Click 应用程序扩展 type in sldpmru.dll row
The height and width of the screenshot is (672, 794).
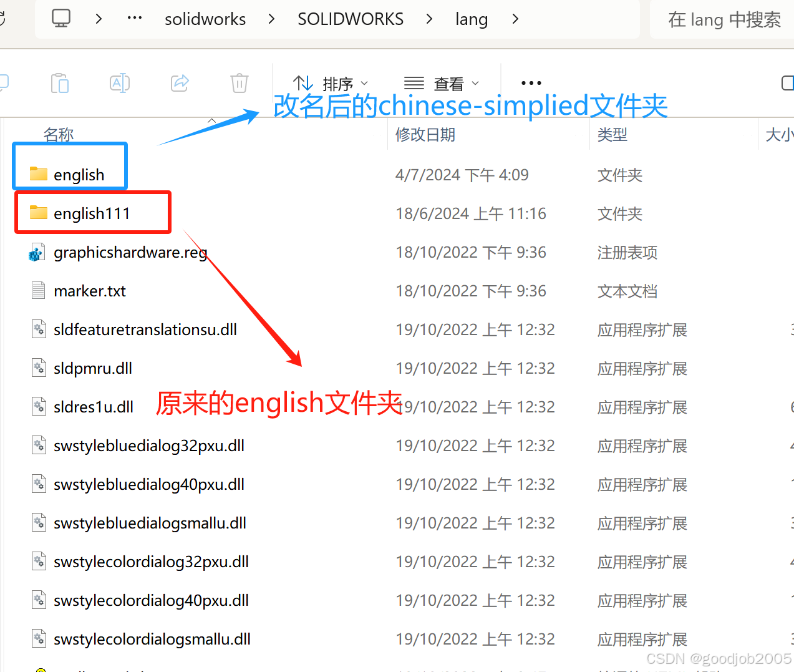(x=642, y=368)
